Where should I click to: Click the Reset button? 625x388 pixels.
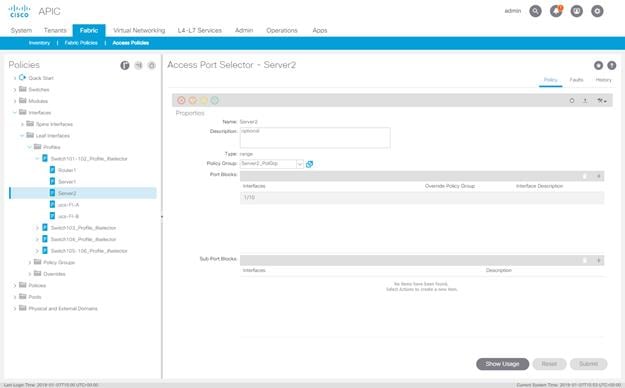pos(549,364)
